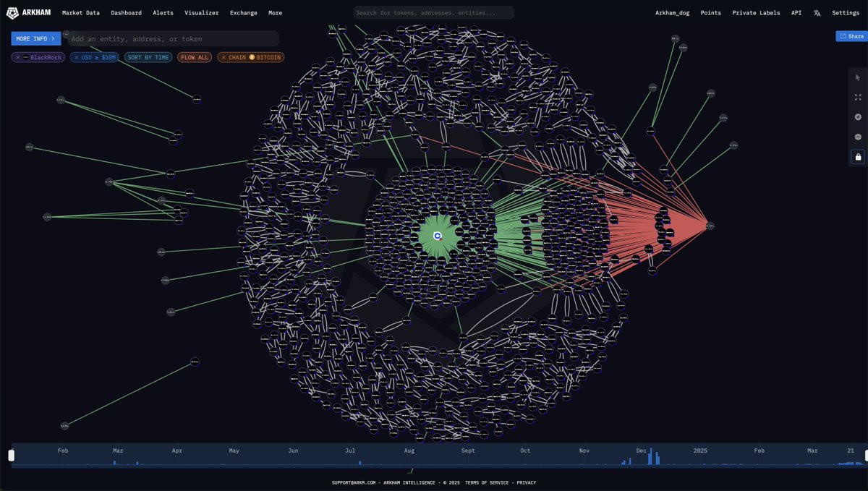The height and width of the screenshot is (491, 868).
Task: Click the fit-to-screen expand icon
Action: click(x=858, y=97)
